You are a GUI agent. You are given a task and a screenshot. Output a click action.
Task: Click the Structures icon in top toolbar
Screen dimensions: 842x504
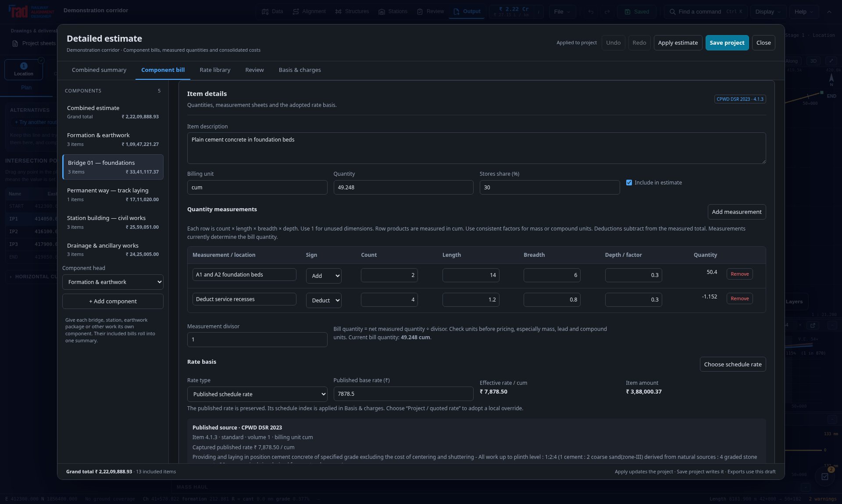tap(338, 12)
